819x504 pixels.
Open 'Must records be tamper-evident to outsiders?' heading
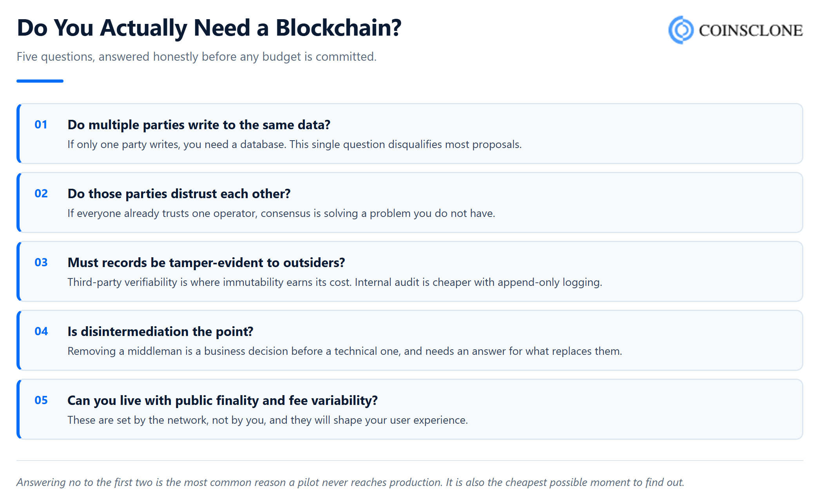click(x=206, y=262)
